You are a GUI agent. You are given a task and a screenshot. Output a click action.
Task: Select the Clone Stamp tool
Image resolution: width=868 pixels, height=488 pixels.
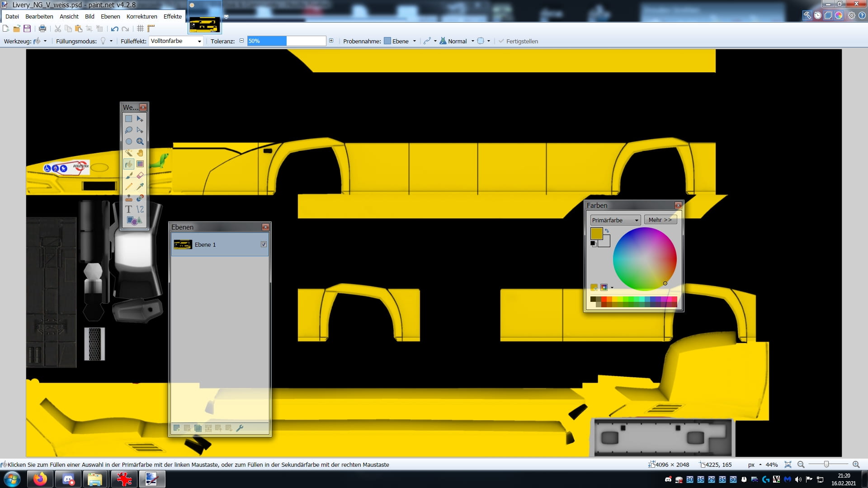[129, 198]
